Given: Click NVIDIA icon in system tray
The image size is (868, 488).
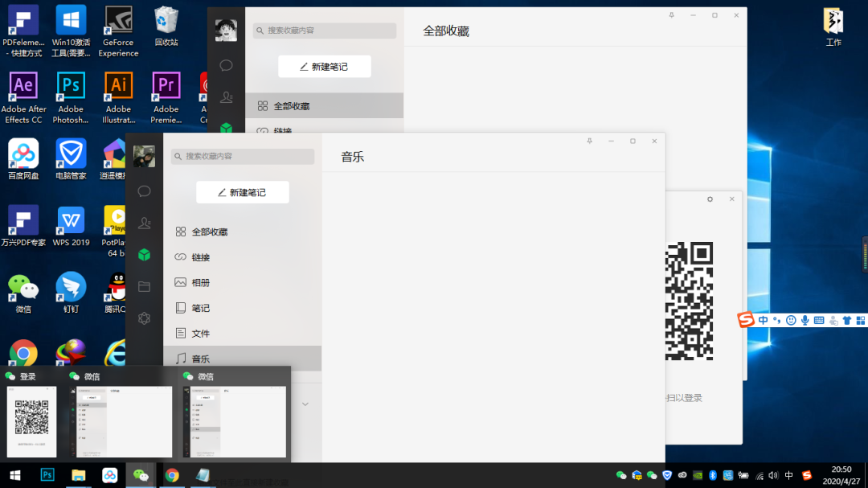Looking at the screenshot, I should [698, 475].
